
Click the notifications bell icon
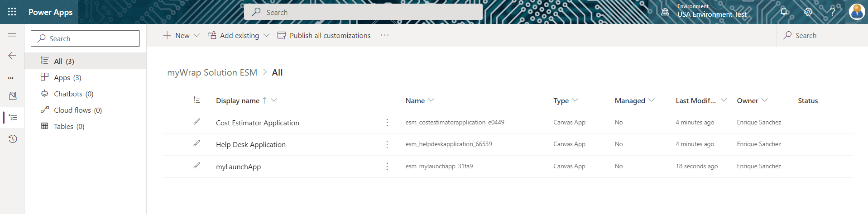pyautogui.click(x=784, y=12)
